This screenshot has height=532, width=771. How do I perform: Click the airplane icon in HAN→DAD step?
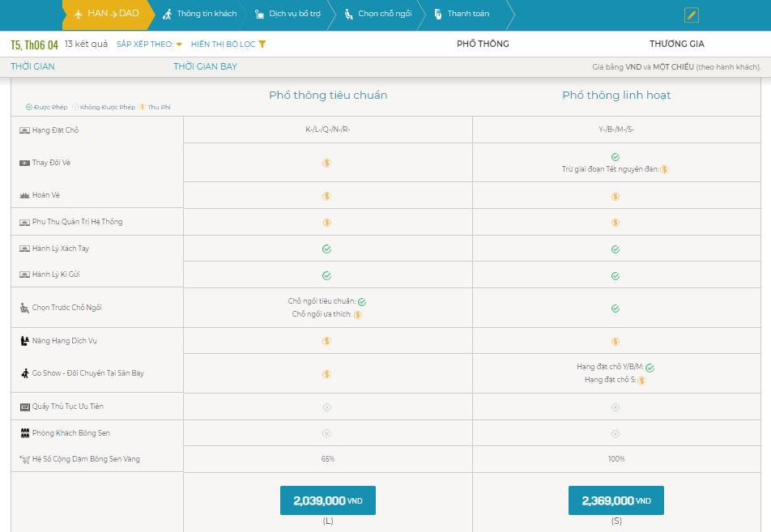point(79,14)
